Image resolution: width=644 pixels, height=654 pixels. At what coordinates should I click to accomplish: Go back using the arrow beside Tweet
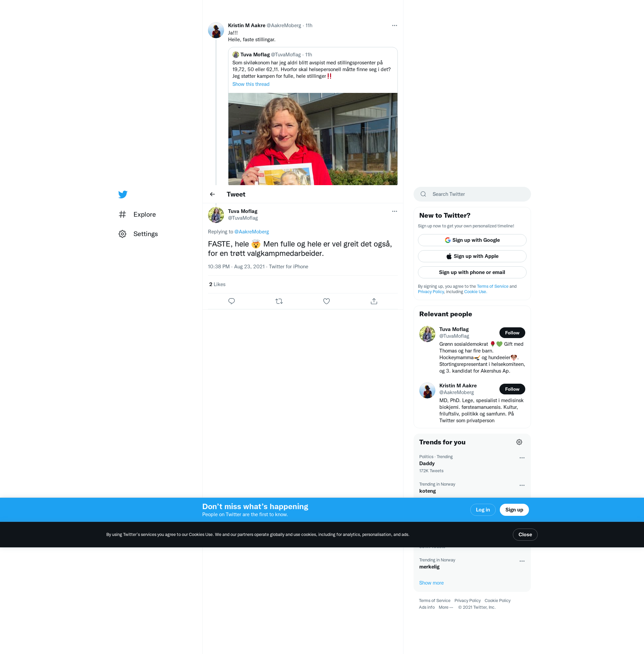coord(212,194)
